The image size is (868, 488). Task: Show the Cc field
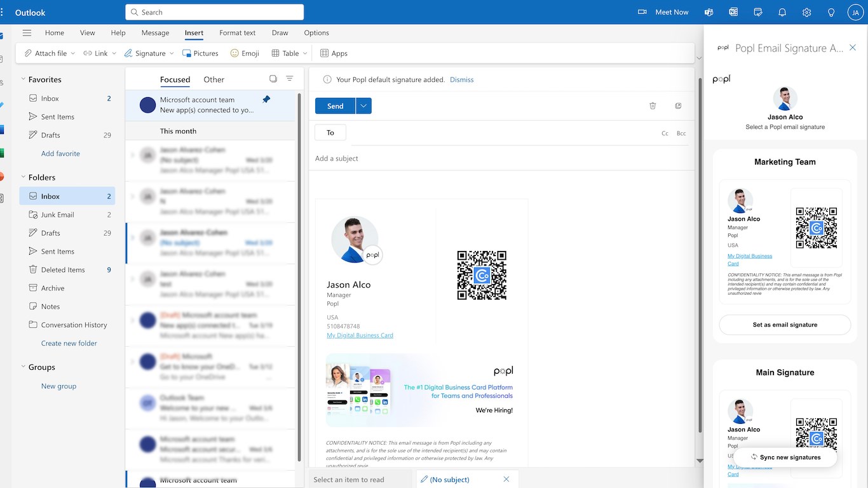tap(665, 133)
